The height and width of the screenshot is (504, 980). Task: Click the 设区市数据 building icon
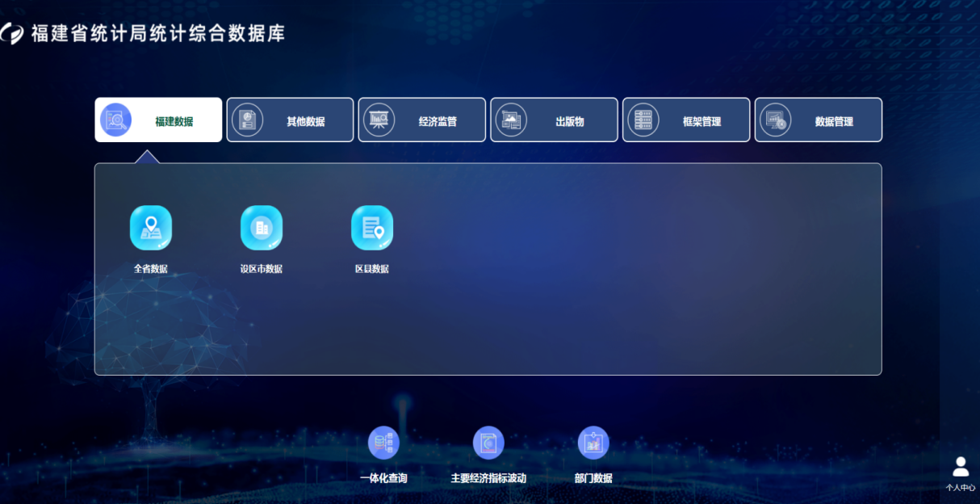coord(262,228)
